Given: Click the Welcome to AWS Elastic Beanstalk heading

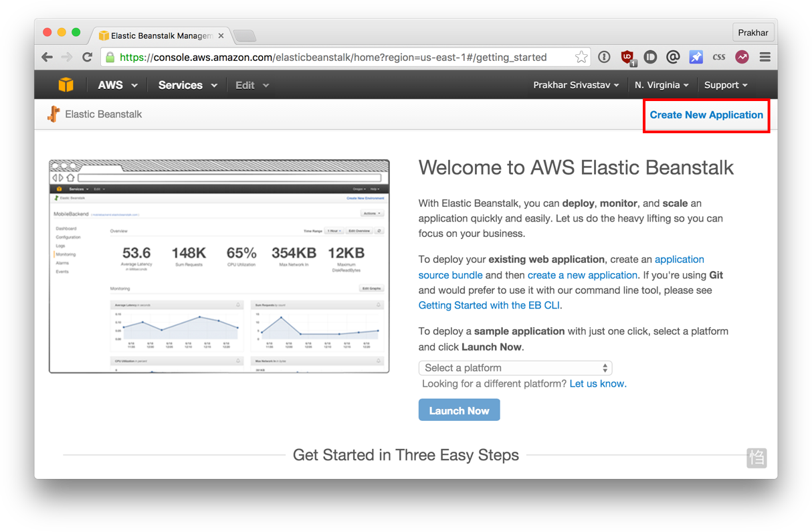Looking at the screenshot, I should (576, 167).
